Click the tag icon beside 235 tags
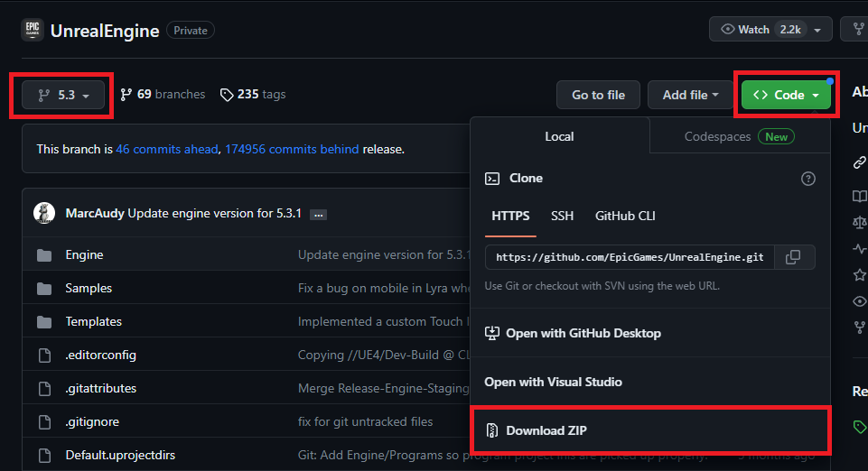868x471 pixels. pyautogui.click(x=227, y=95)
